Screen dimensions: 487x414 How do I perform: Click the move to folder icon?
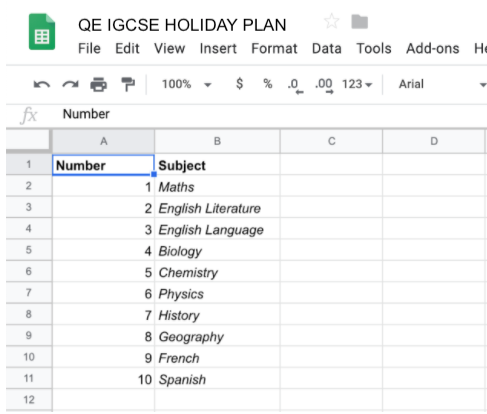click(360, 22)
